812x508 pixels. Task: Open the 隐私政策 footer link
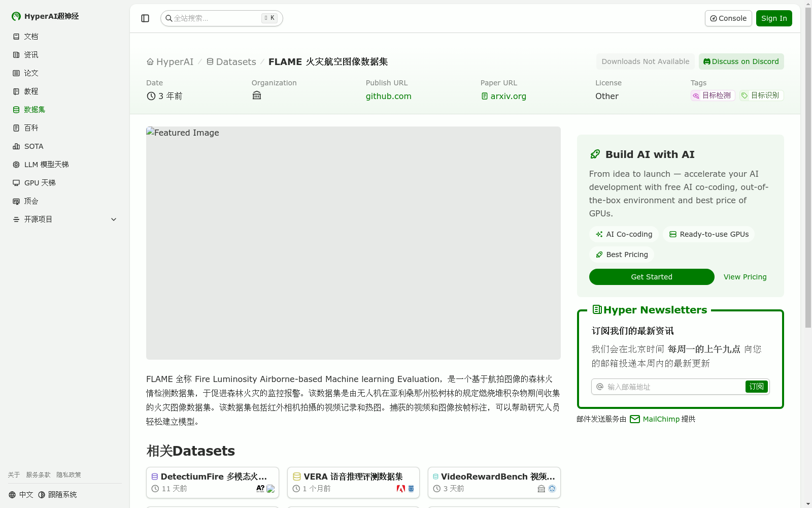pos(69,475)
